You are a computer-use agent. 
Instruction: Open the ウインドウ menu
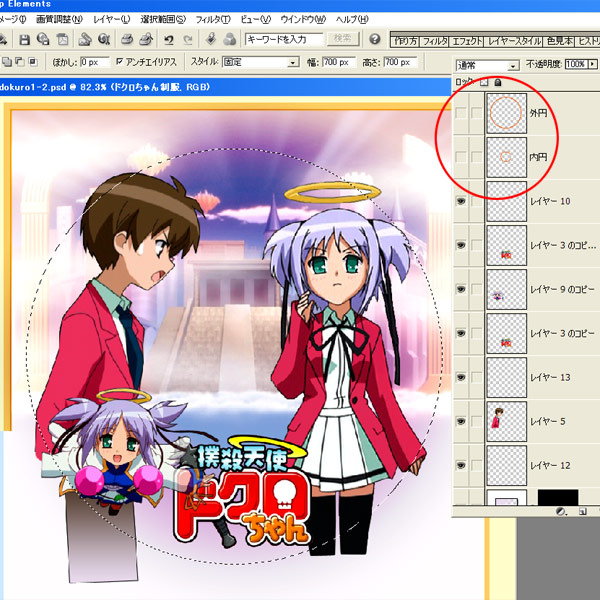tap(303, 19)
